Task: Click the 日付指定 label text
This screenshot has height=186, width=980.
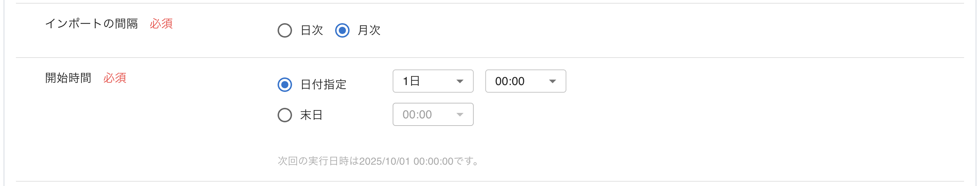Action: point(324,84)
